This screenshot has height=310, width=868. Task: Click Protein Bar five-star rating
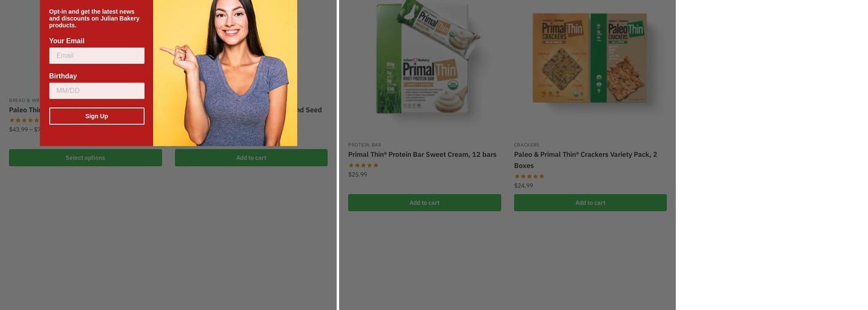tap(363, 166)
